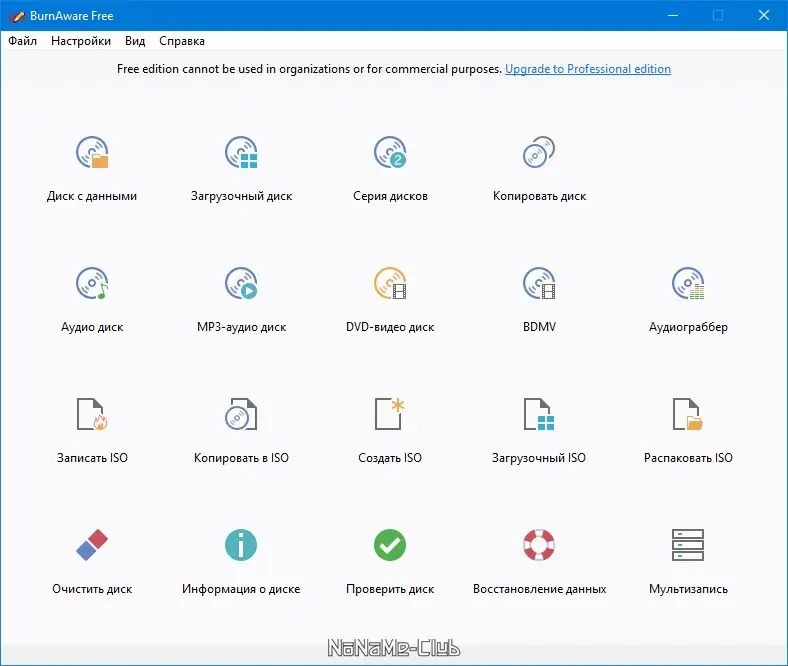Launch the Проверить диск checkmark icon

point(390,545)
